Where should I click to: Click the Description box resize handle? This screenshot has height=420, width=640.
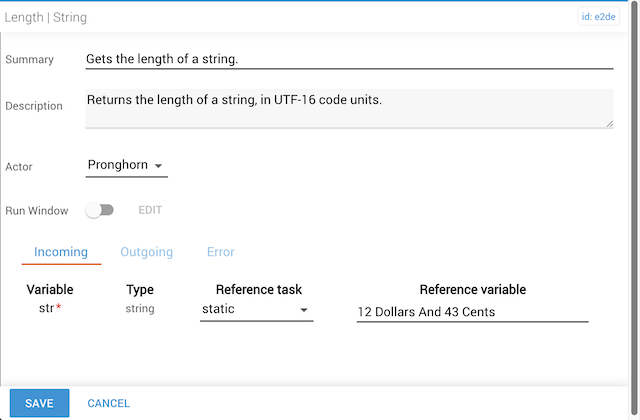(608, 124)
